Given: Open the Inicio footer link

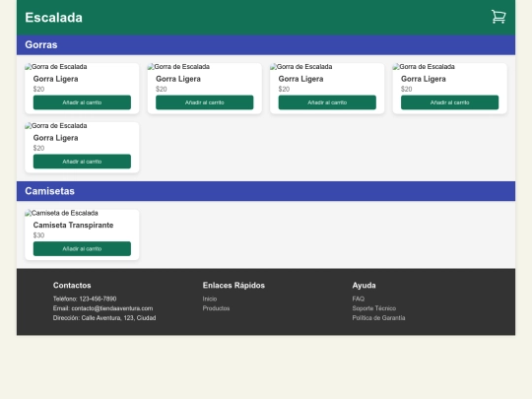Looking at the screenshot, I should (x=210, y=299).
